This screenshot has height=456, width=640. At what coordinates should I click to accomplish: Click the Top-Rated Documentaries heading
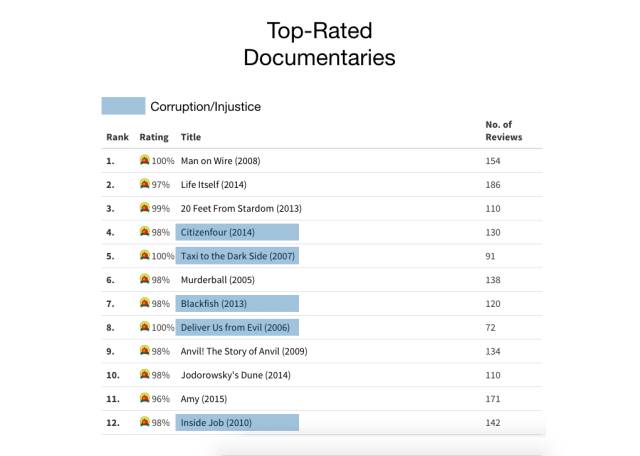[x=320, y=44]
